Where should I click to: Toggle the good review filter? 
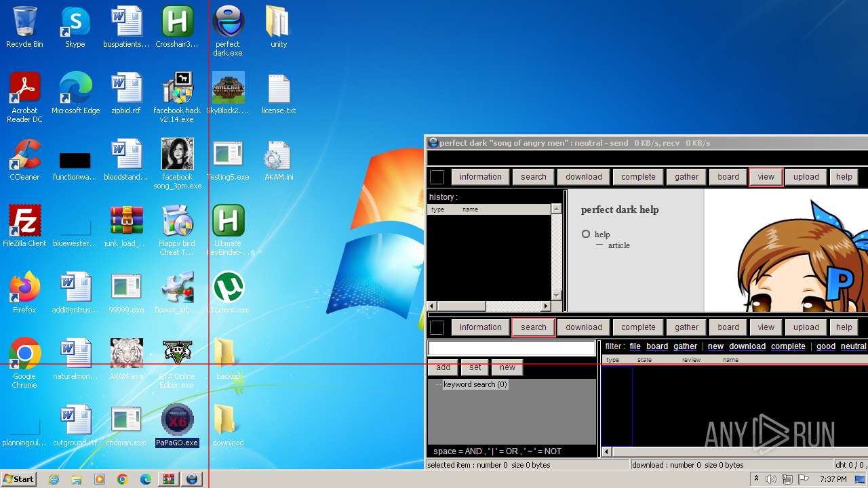(826, 346)
